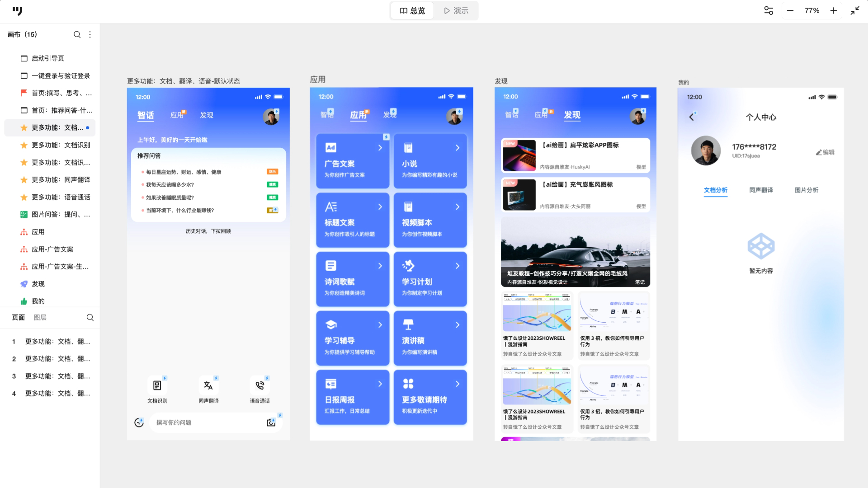Open the canvas list three-dot menu
Screen dimensions: 868x488
click(x=90, y=34)
